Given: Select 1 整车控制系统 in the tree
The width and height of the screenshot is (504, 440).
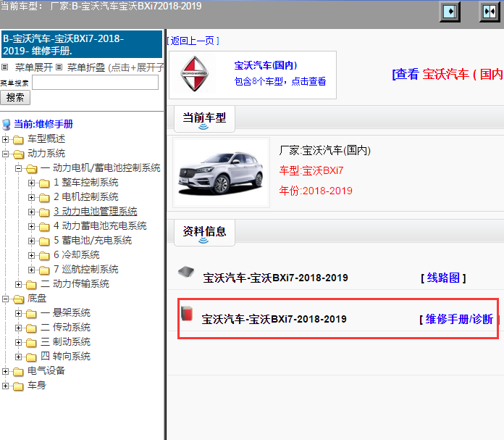Looking at the screenshot, I should pos(86,182).
